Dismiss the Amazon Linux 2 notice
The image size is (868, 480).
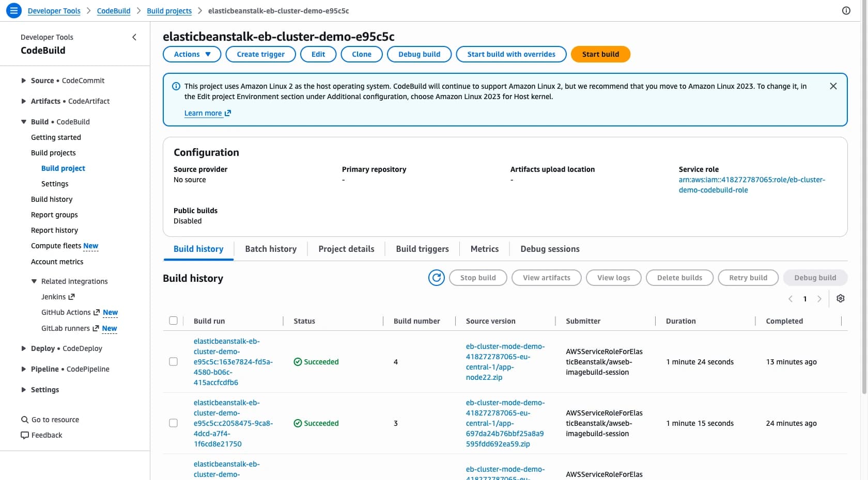[833, 86]
